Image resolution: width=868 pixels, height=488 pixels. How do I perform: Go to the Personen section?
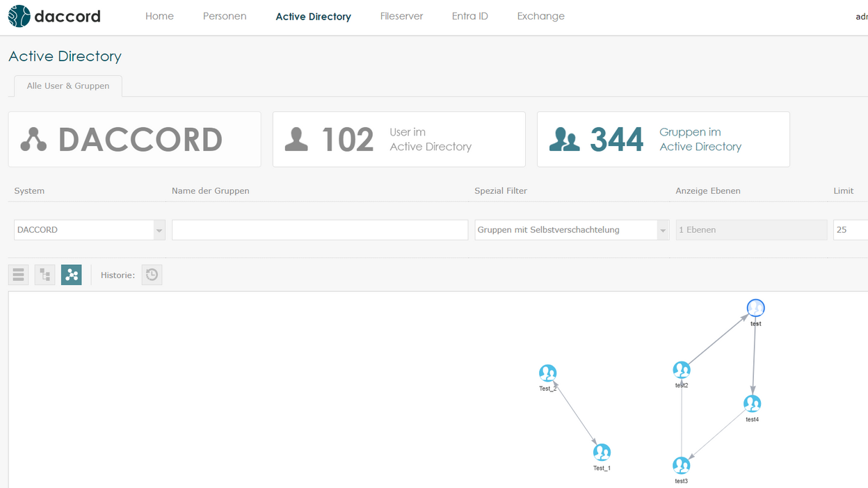point(225,16)
